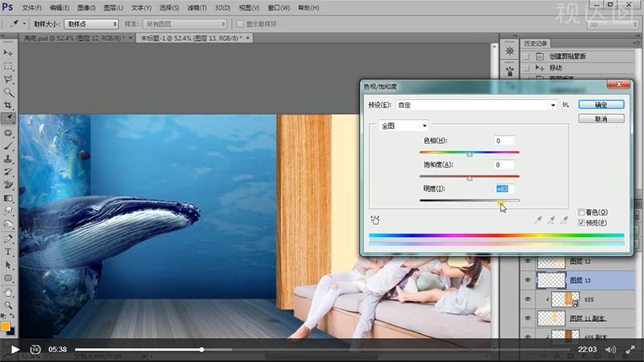Screen dimensions: 644x362
Task: Toggle history snapshot box for 创建剪贴蒙版
Action: 526,56
